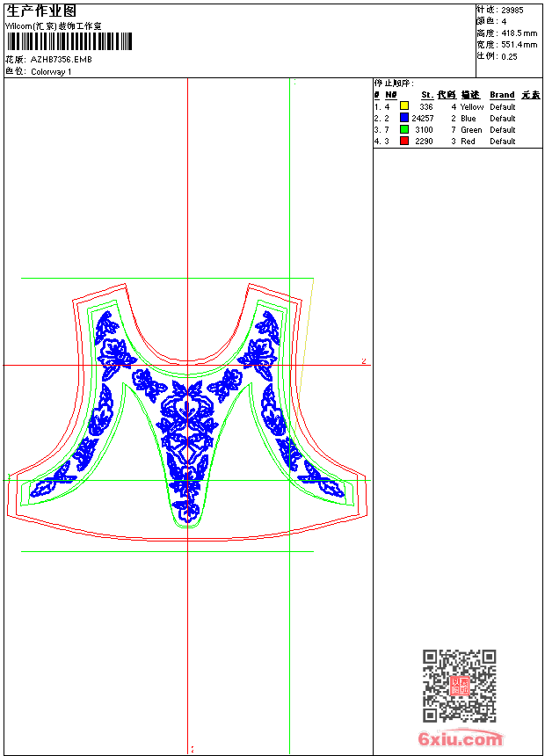Viewport: 545px width, 756px height.
Task: Click the Blue description text
Action: [469, 119]
